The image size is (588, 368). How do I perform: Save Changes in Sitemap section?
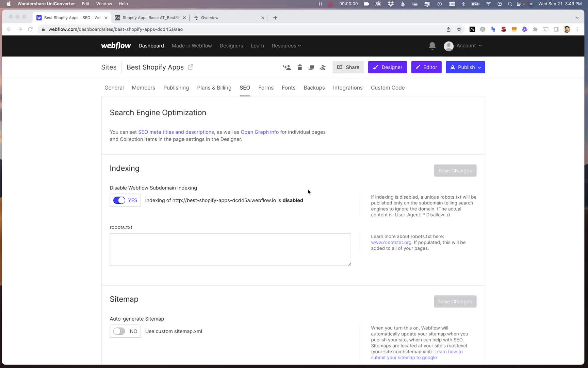[455, 302]
